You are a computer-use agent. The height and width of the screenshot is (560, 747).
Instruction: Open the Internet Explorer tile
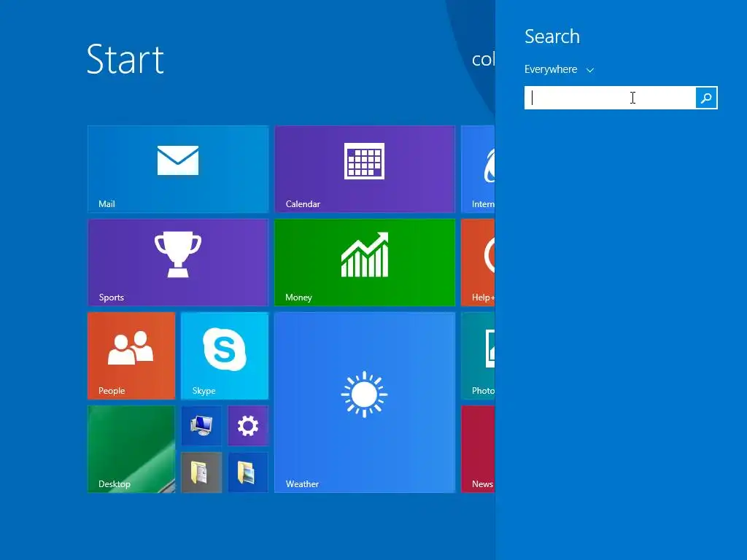tap(479, 169)
